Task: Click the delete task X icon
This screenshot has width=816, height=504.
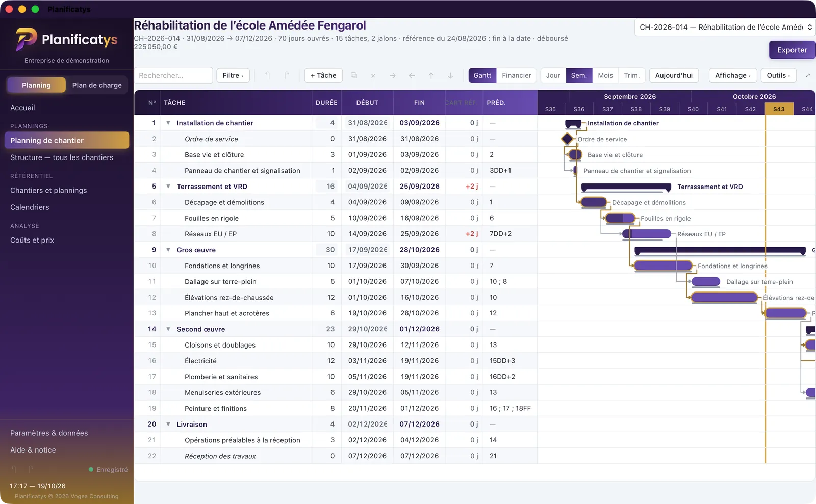Action: tap(373, 75)
